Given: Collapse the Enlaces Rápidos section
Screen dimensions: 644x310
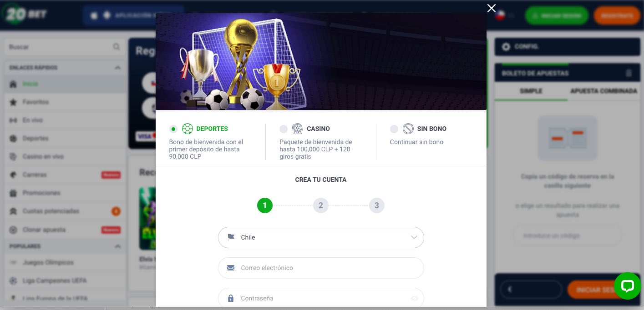Looking at the screenshot, I should [118, 68].
